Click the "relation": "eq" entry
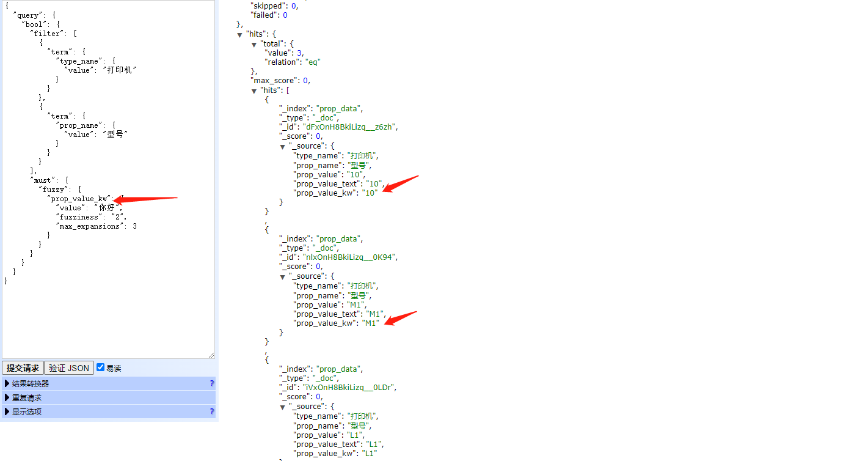 (293, 62)
